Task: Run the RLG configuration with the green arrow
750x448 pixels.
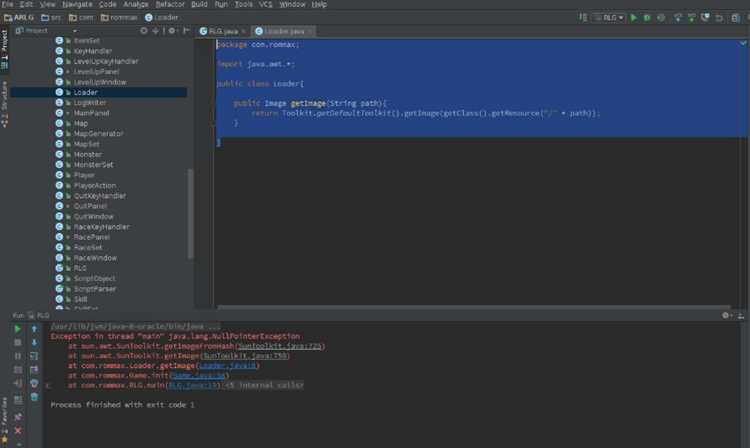Action: pos(634,18)
